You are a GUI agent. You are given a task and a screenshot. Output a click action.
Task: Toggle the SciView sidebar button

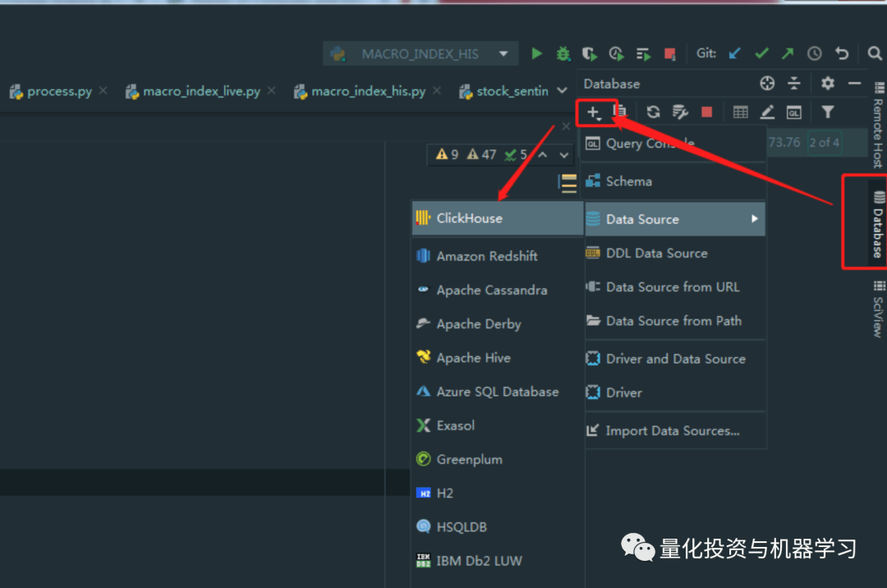coord(878,309)
